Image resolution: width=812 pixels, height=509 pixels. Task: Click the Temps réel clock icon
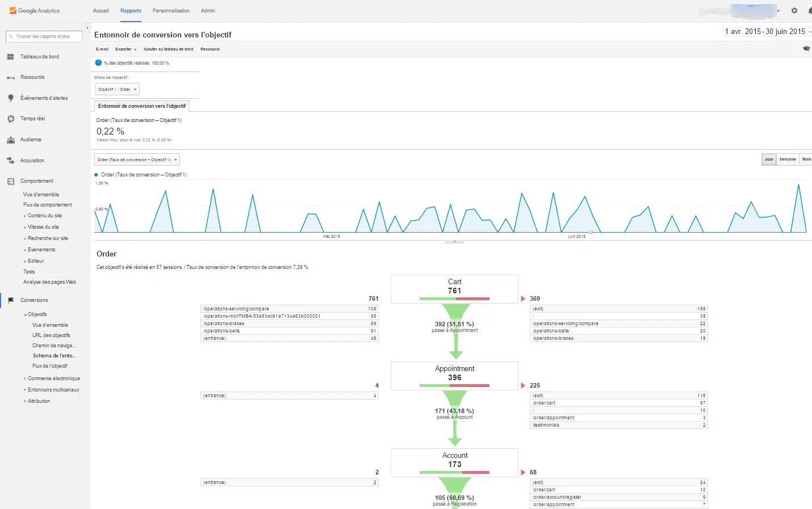10,119
